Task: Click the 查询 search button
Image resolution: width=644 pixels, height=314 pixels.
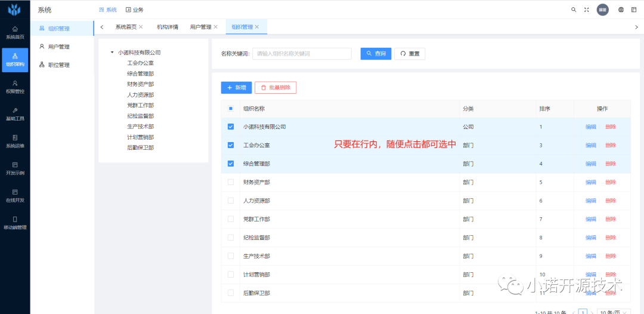Action: click(376, 54)
